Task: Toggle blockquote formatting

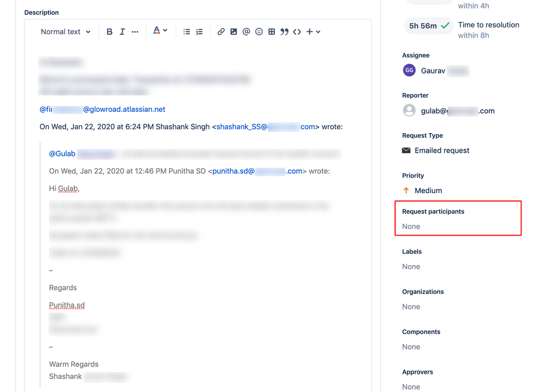Action: click(x=284, y=32)
